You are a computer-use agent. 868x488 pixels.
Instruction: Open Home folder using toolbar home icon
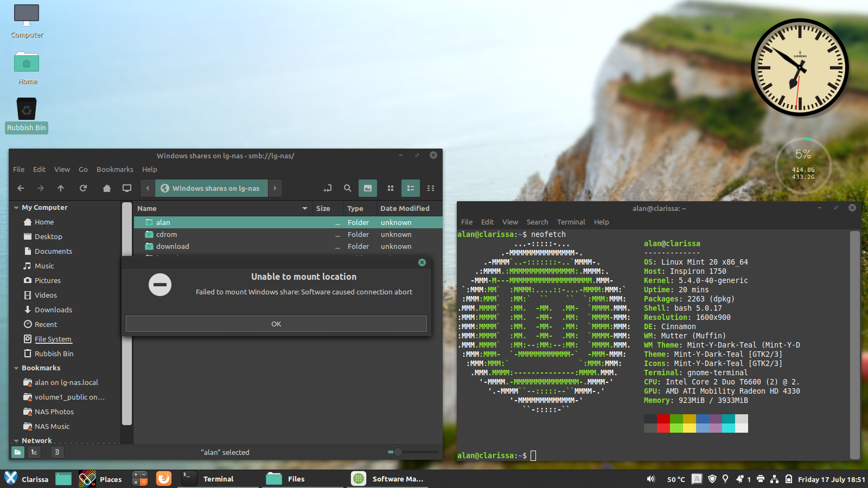point(106,188)
